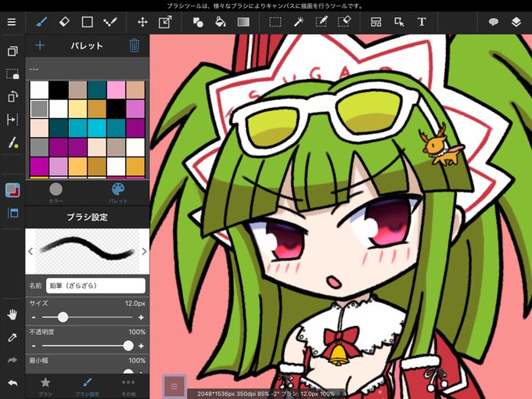The height and width of the screenshot is (399, 532).
Task: Open the speech bubble comment icon
Action: pyautogui.click(x=494, y=22)
